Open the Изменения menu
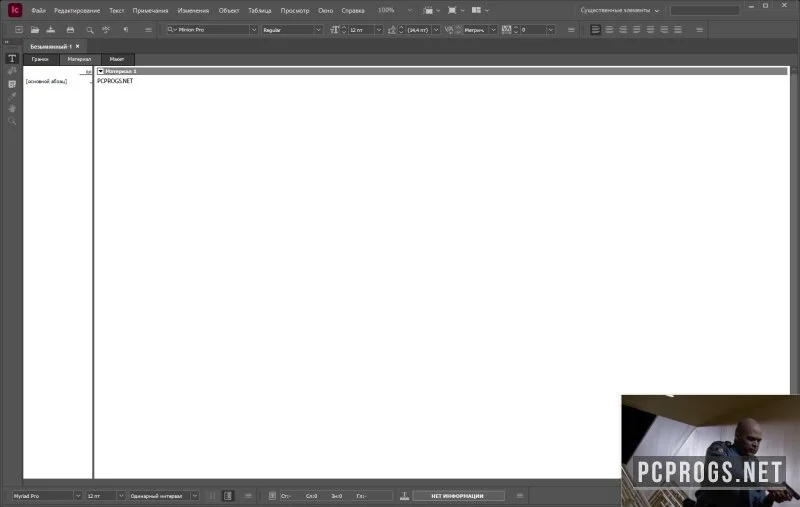Screen dimensions: 800x507 [x=193, y=10]
